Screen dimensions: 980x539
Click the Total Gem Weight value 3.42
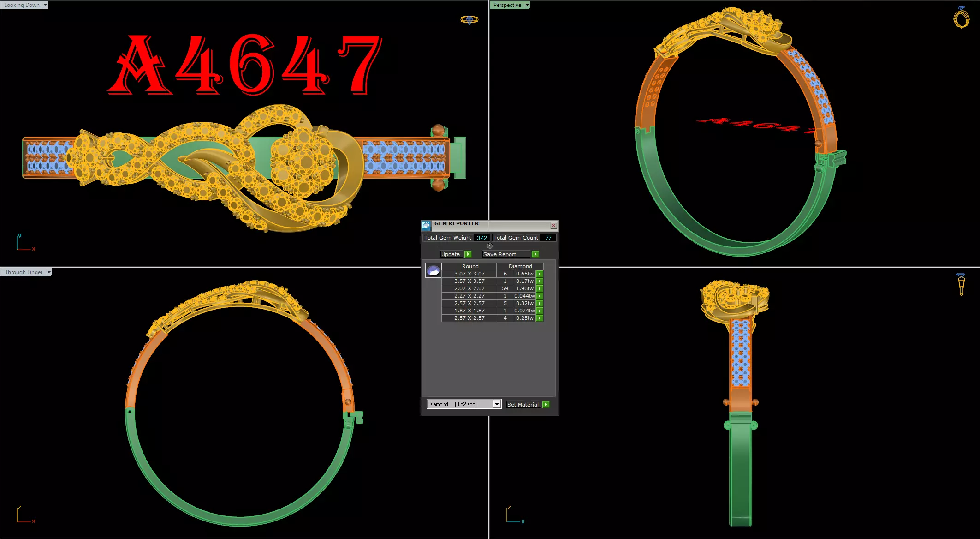click(x=482, y=238)
